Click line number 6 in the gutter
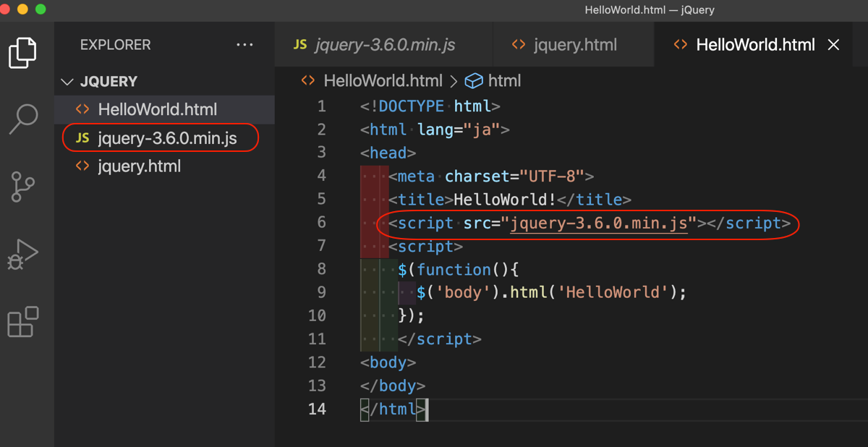The image size is (868, 447). [x=322, y=222]
